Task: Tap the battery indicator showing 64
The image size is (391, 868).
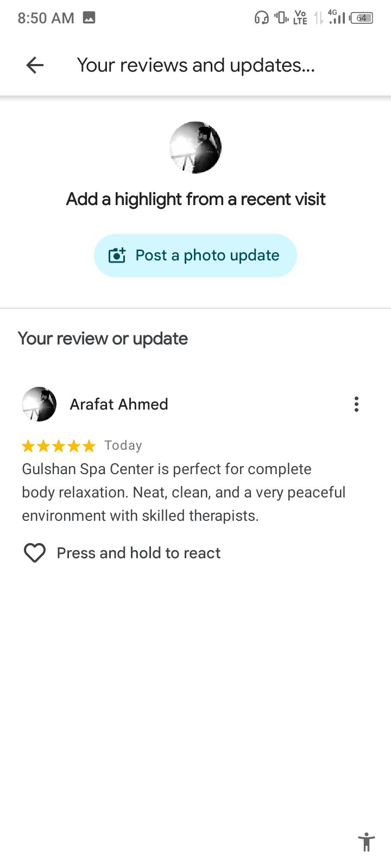Action: [362, 18]
